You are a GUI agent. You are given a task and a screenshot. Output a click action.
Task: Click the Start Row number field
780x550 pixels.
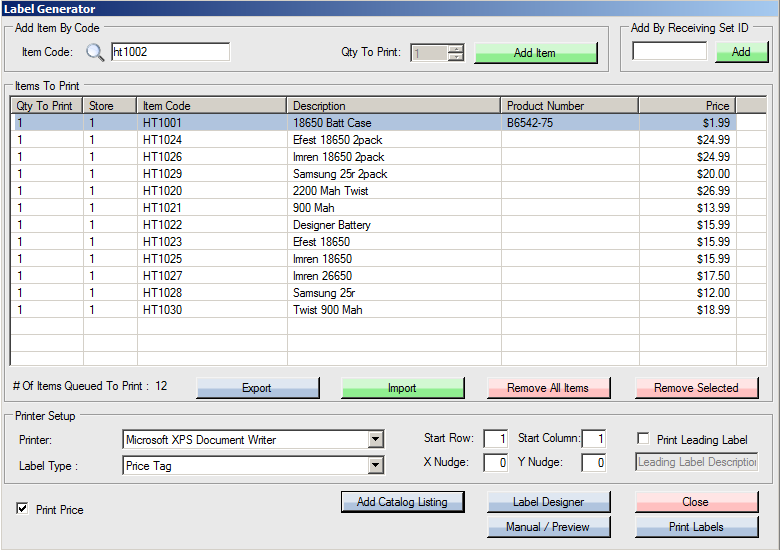coord(495,439)
